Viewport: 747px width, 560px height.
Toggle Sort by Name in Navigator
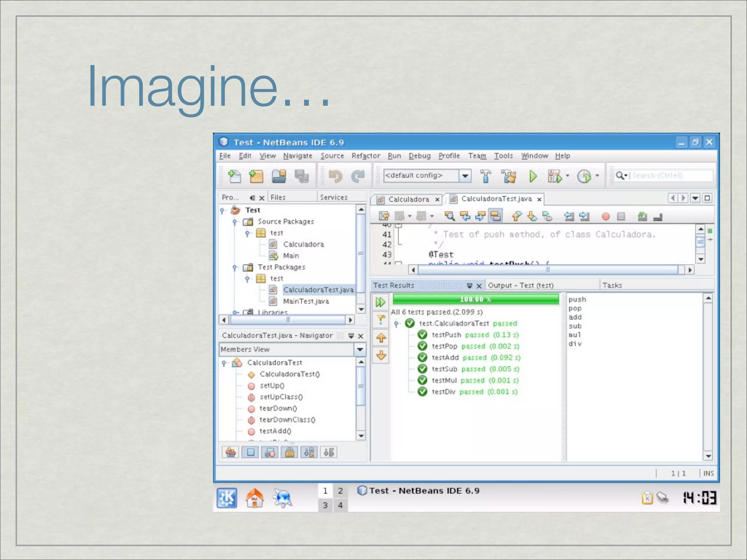309,452
